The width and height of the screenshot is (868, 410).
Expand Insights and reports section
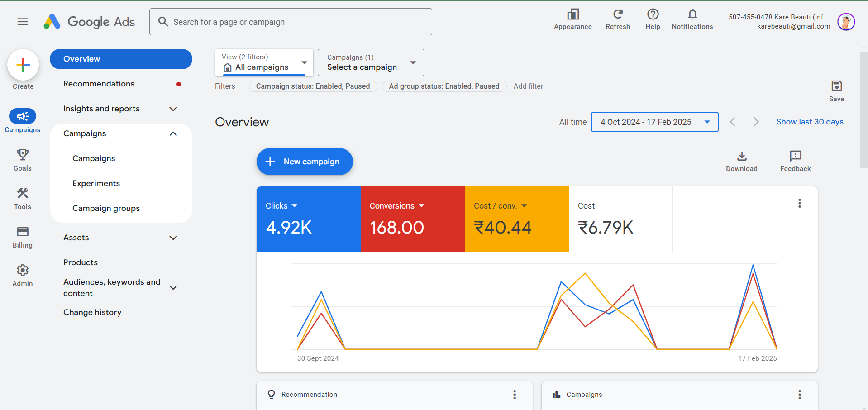[x=173, y=109]
